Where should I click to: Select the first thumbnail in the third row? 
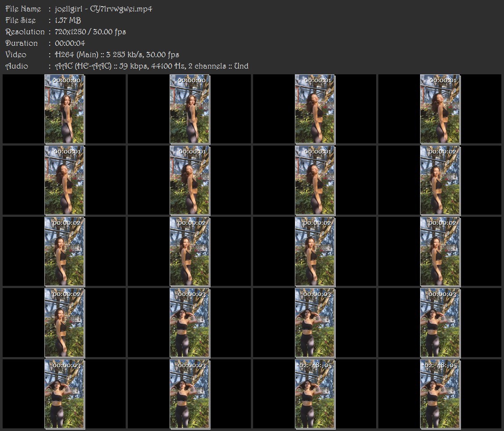point(64,252)
